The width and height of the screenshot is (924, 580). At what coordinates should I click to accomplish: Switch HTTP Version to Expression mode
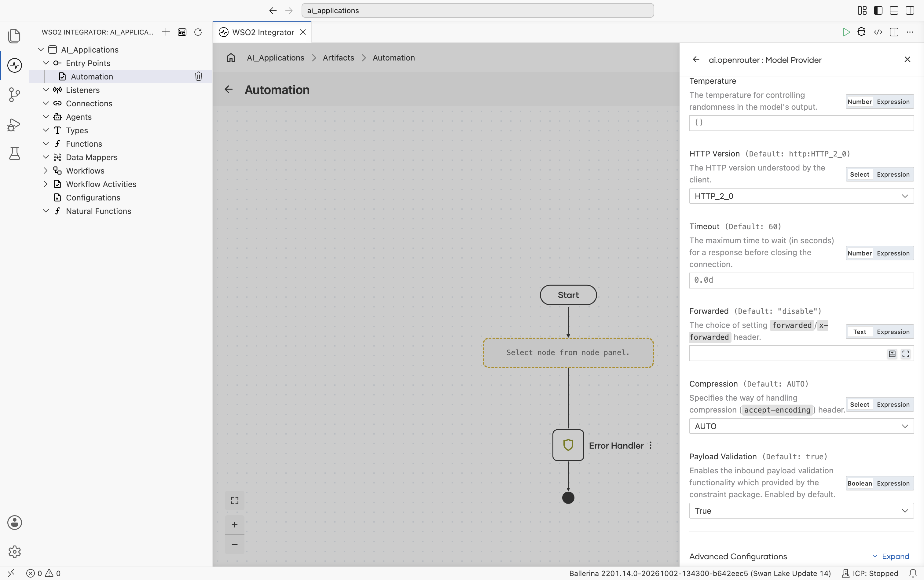coord(893,174)
